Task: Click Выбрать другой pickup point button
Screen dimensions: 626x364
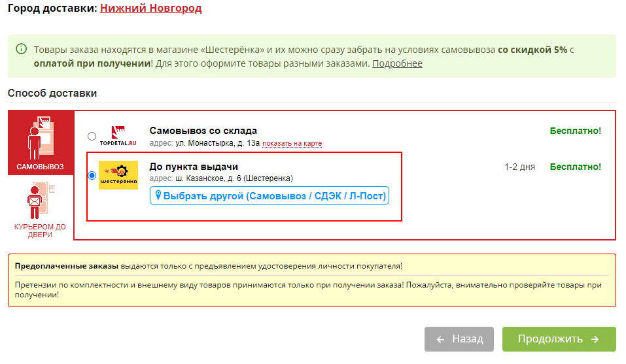Action: 269,196
